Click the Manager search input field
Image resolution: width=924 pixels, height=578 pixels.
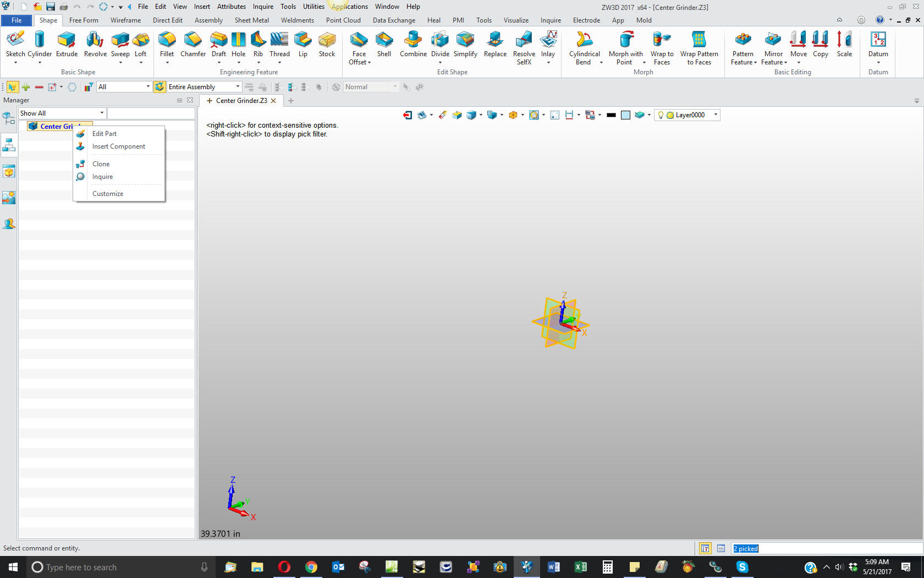pos(151,113)
